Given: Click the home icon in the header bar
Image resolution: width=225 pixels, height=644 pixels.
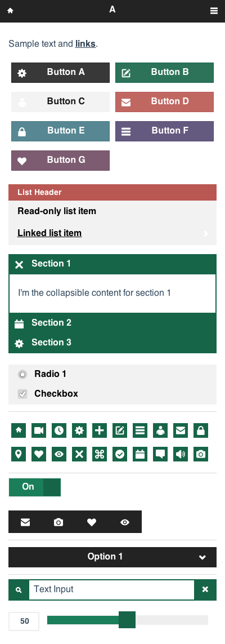Looking at the screenshot, I should (x=10, y=11).
